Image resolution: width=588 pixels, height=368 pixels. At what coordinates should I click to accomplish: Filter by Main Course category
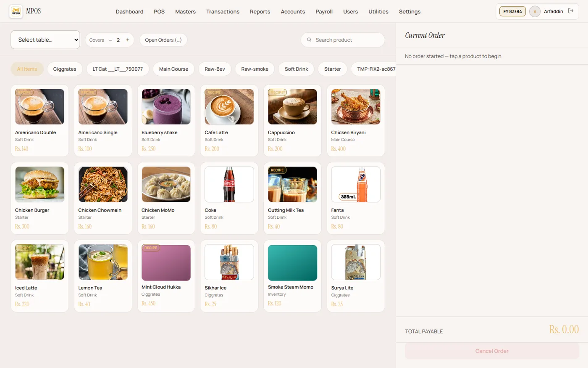(x=174, y=69)
